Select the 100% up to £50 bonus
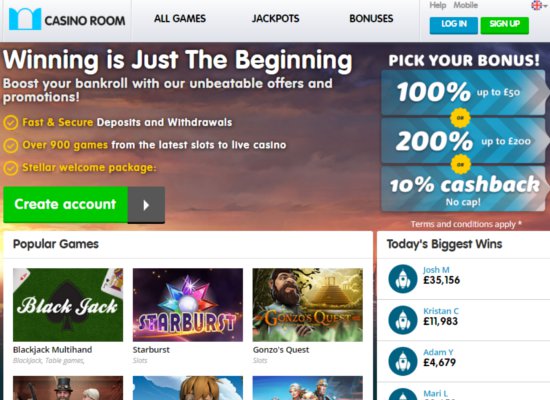This screenshot has width=550, height=400. click(x=463, y=92)
